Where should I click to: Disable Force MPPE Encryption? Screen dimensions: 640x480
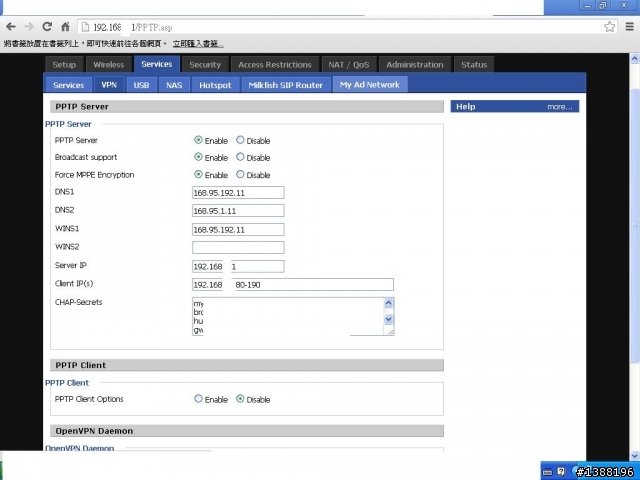click(240, 174)
